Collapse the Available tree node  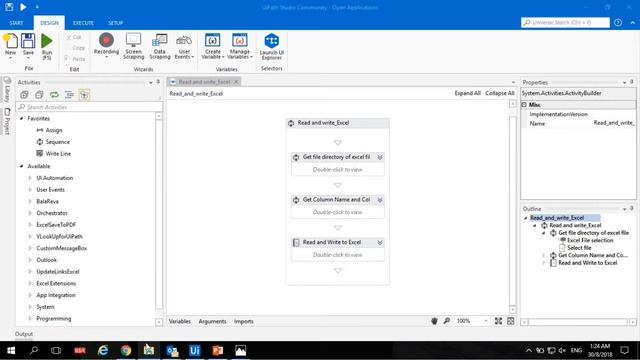22,166
